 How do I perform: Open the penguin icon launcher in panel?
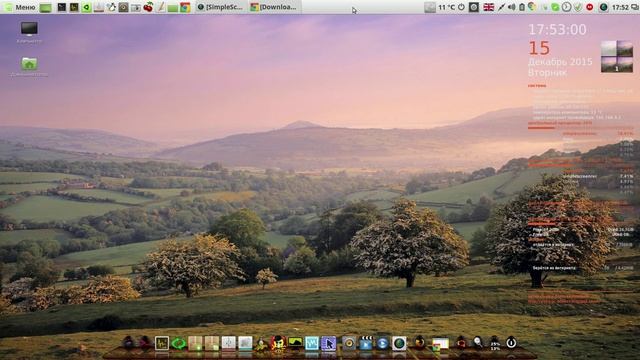[x=111, y=7]
